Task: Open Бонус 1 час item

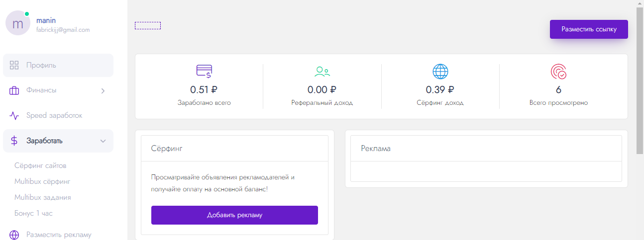Action: [x=33, y=213]
